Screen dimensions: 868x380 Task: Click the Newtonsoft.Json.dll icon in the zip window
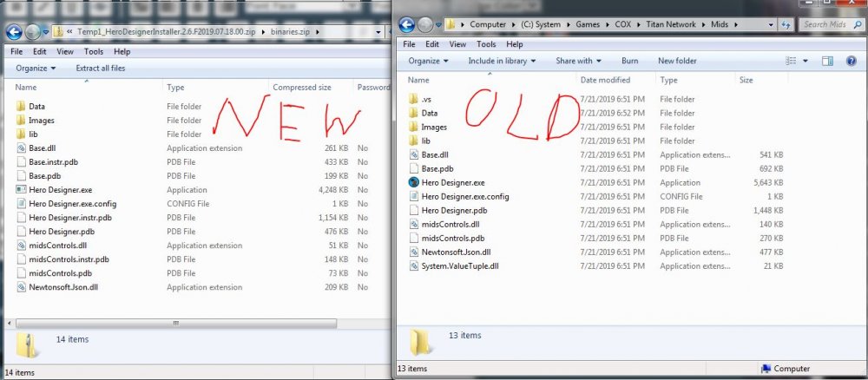pos(21,287)
